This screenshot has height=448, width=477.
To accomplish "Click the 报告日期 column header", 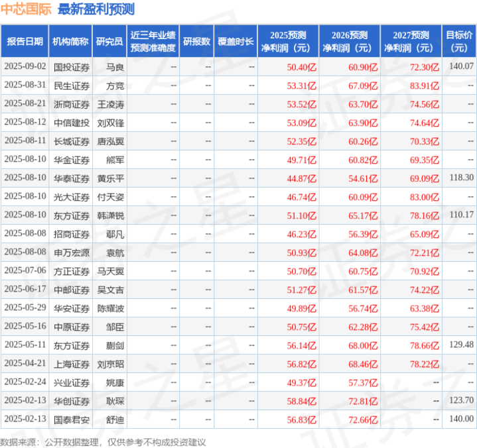I will point(25,41).
